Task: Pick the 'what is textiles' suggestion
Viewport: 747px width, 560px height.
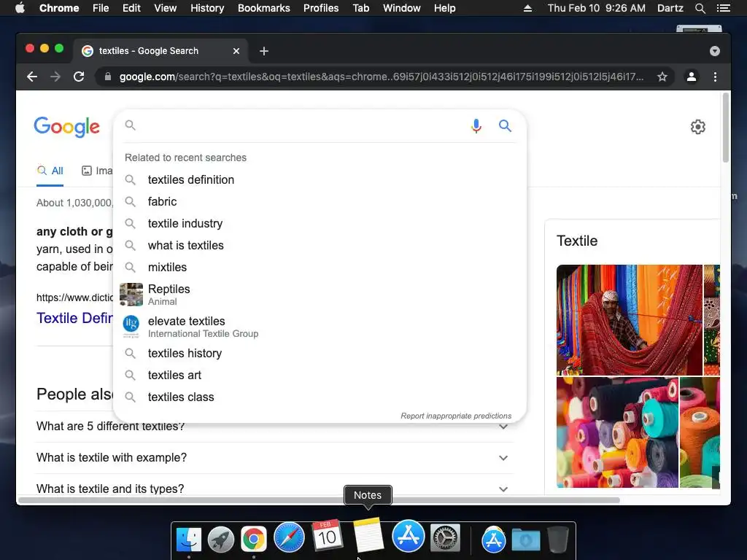Action: click(x=320, y=245)
